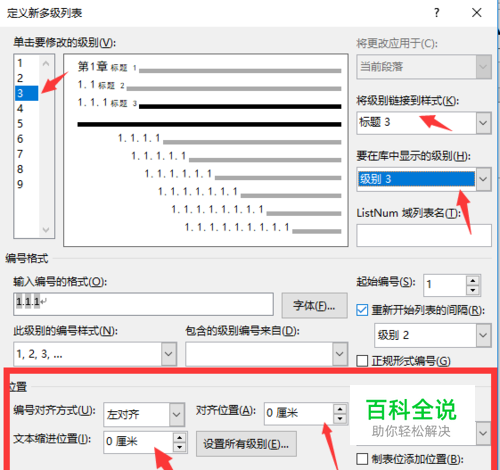Select level 9 in the level list

(20, 184)
